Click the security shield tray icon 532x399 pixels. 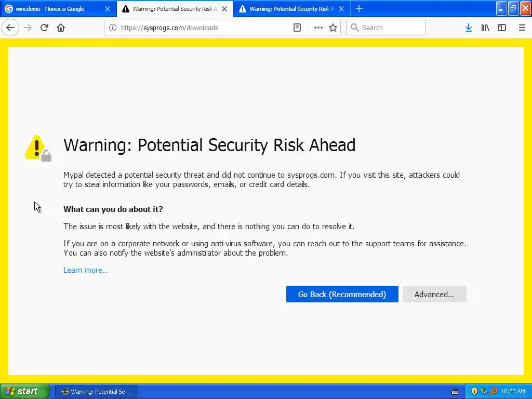[x=474, y=392]
